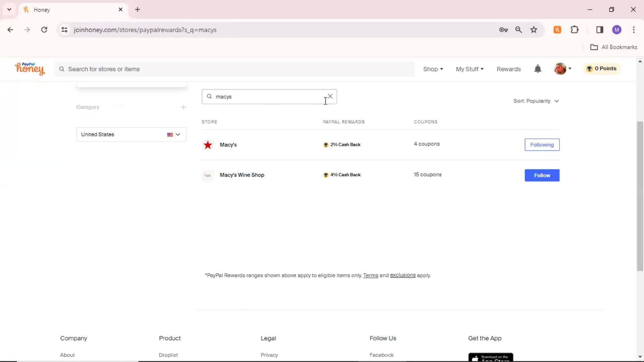644x362 pixels.
Task: Click the About footer link
Action: click(67, 355)
